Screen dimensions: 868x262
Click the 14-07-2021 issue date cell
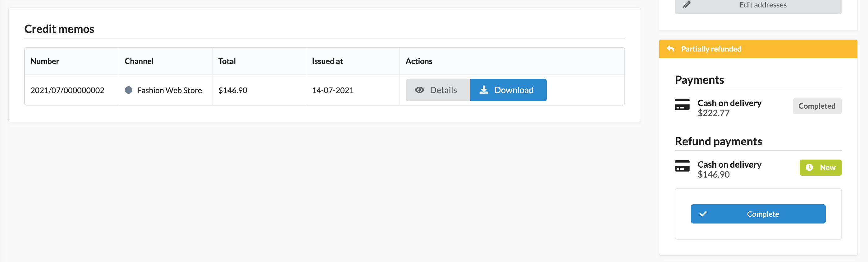pos(332,90)
